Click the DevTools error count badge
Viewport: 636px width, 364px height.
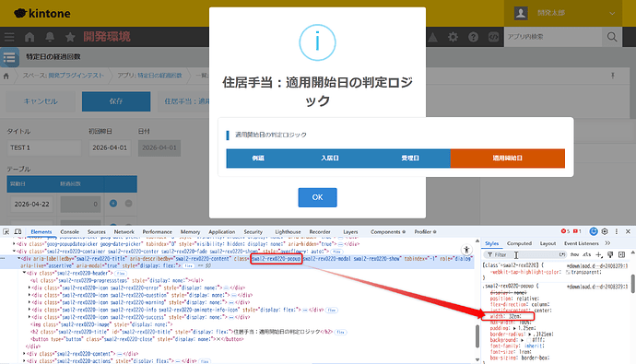(x=565, y=231)
